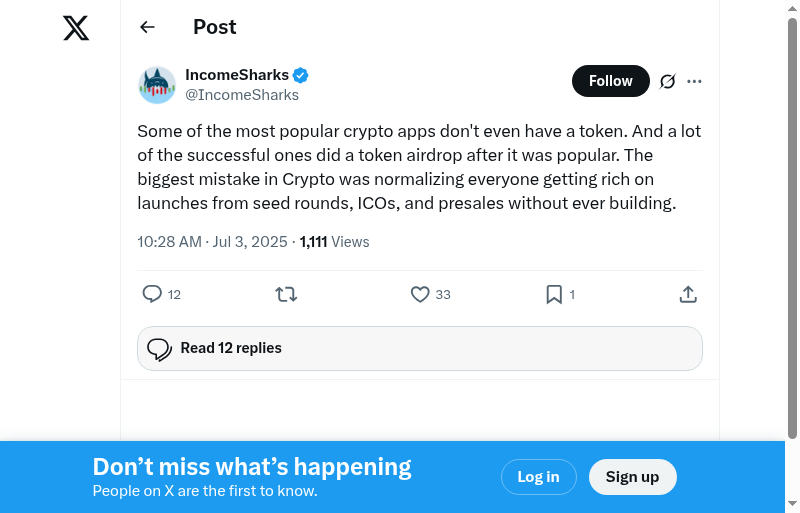Open the three-dot more options menu
This screenshot has width=800, height=513.
tap(695, 81)
